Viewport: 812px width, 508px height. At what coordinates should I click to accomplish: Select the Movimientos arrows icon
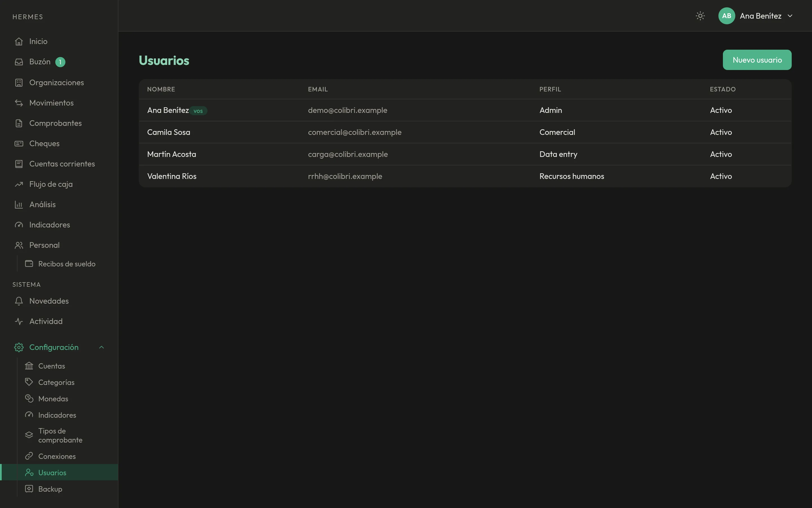[19, 103]
